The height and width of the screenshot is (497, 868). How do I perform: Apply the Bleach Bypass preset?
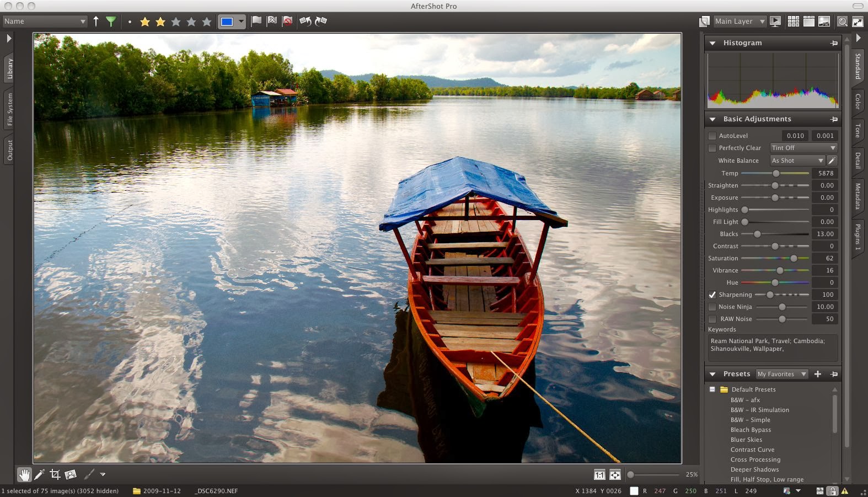pyautogui.click(x=751, y=430)
